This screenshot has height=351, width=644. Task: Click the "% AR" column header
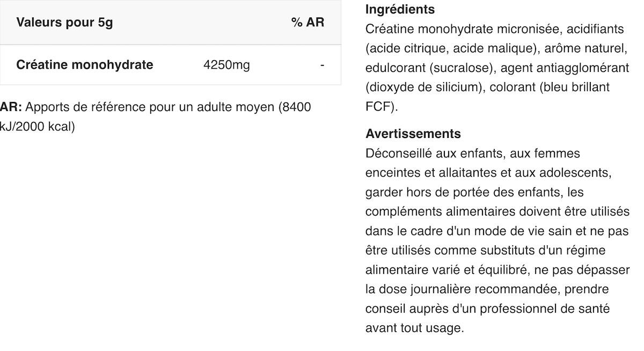[308, 23]
